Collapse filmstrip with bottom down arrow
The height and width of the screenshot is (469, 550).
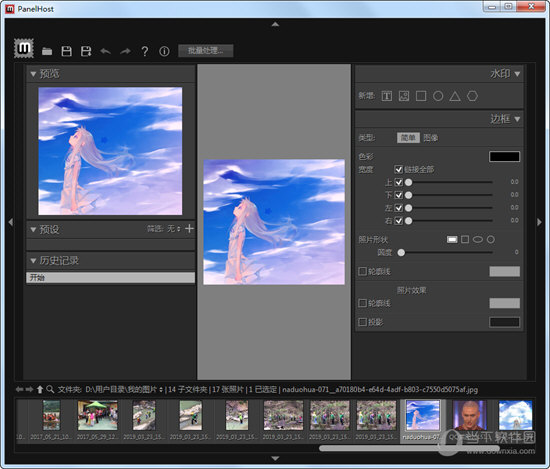coord(275,458)
